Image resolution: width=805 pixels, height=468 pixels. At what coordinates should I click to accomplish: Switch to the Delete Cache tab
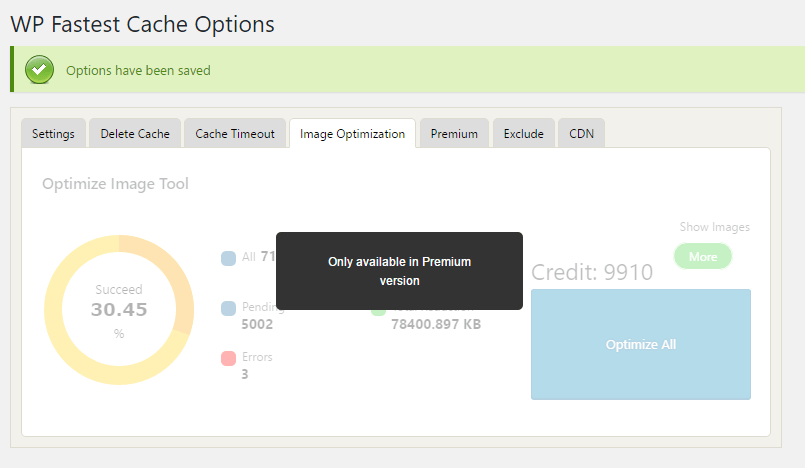(x=135, y=133)
